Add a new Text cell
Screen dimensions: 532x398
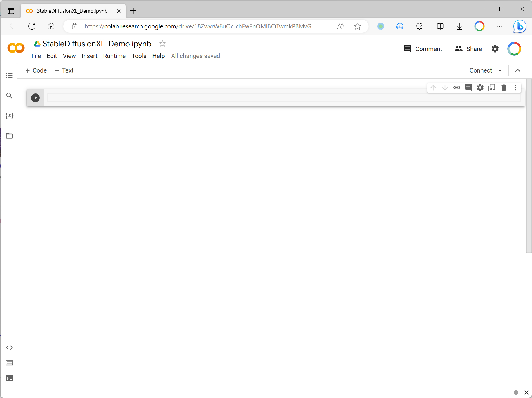[64, 70]
